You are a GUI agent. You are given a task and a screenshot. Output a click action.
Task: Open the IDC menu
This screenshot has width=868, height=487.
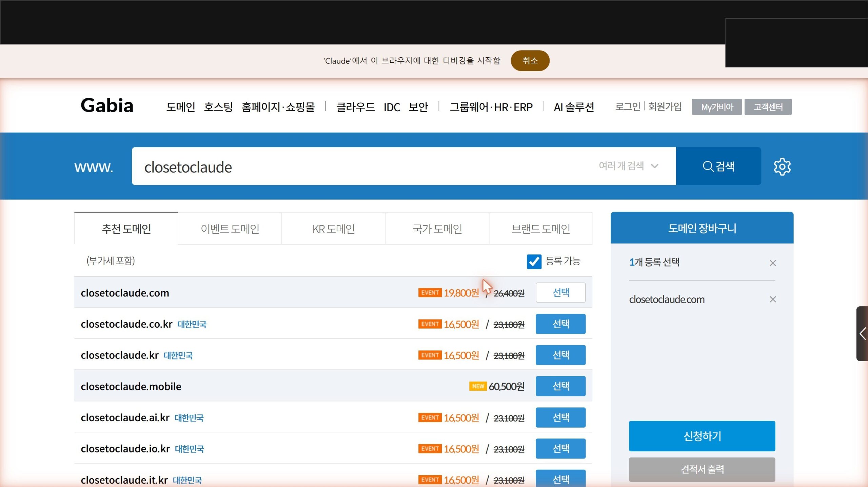392,107
